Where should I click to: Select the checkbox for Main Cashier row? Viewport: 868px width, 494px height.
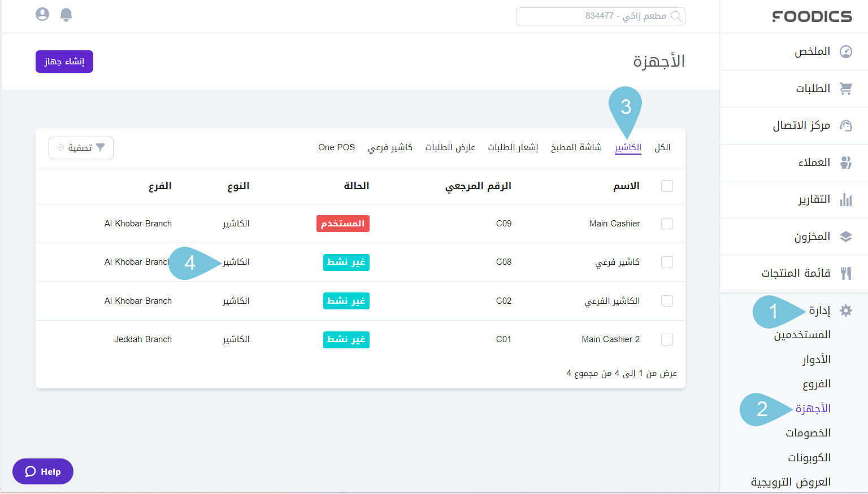tap(667, 224)
